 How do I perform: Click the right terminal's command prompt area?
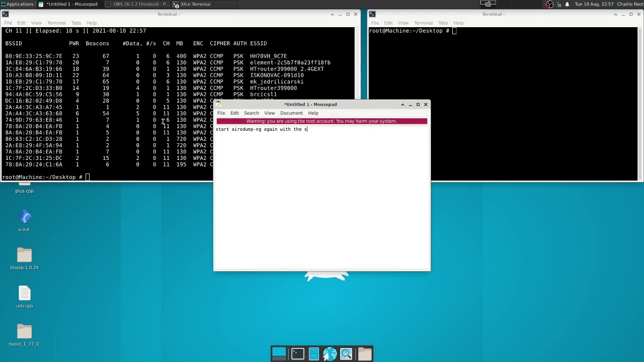tap(413, 31)
